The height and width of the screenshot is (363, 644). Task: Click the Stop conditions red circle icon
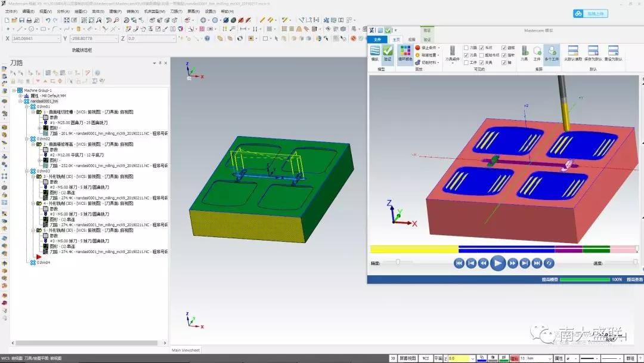[417, 48]
